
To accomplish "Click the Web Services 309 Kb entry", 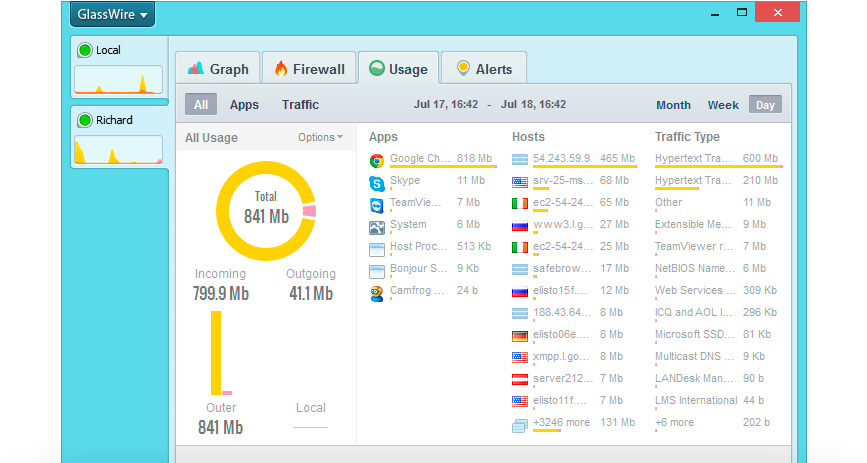I will [718, 290].
